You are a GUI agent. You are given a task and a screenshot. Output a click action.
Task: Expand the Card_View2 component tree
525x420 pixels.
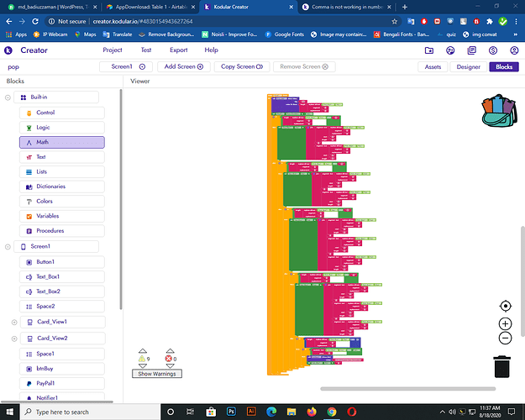pyautogui.click(x=14, y=338)
